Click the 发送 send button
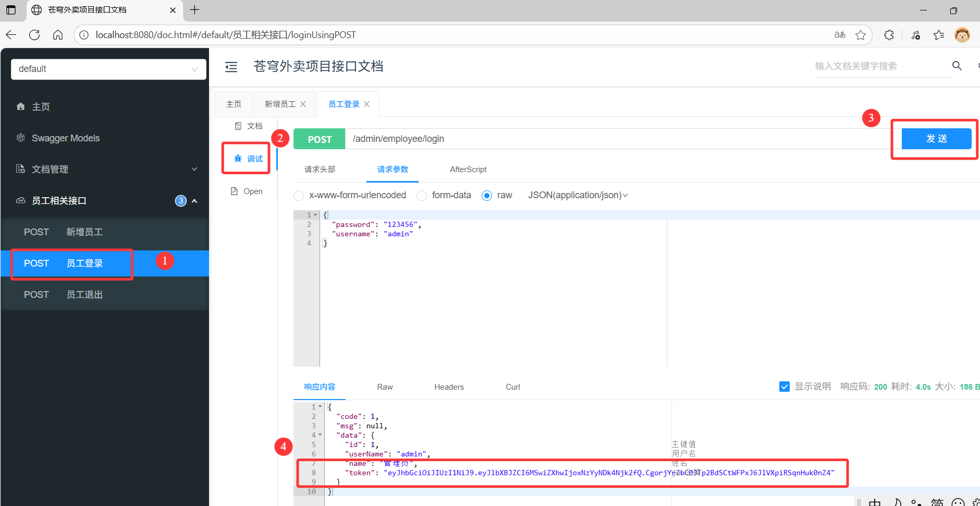The image size is (980, 506). click(x=936, y=139)
